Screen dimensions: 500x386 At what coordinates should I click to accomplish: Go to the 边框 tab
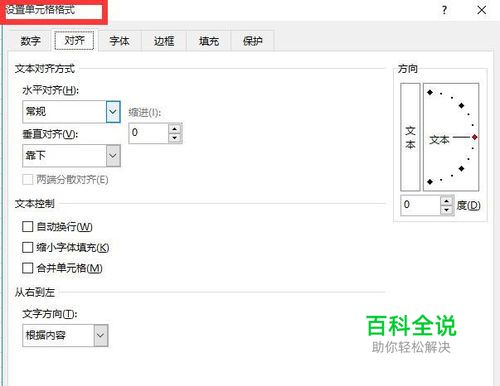(164, 41)
